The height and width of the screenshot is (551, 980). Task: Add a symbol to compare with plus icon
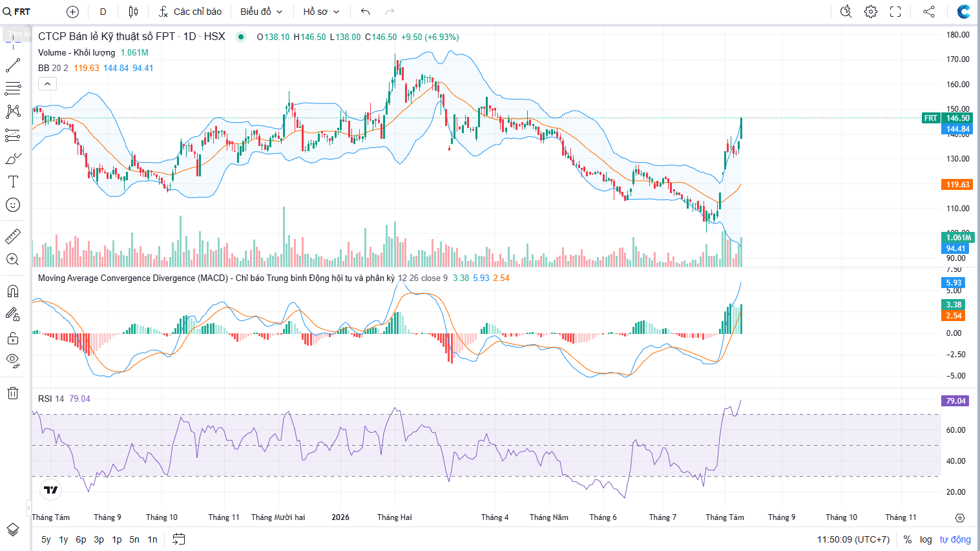coord(73,12)
